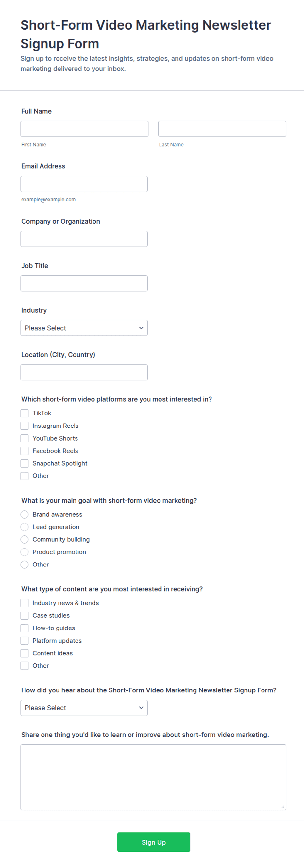Image resolution: width=304 pixels, height=868 pixels.
Task: Tick the How-to guides checkbox
Action: click(x=25, y=628)
